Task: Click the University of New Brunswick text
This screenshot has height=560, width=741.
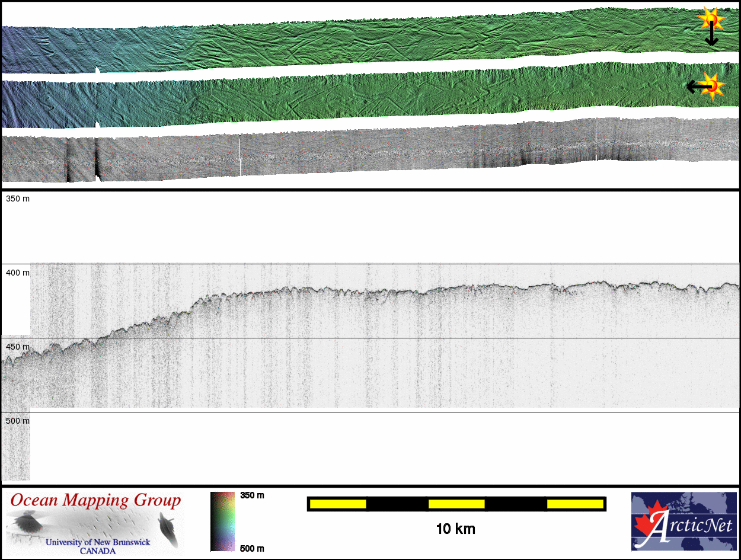Action: pyautogui.click(x=98, y=542)
